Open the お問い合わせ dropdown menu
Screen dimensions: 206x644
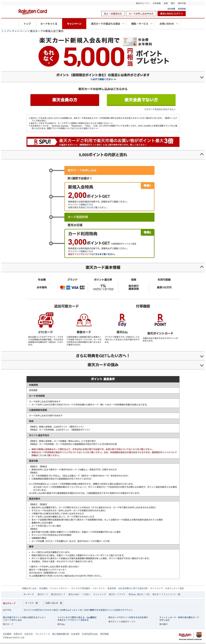click(x=169, y=24)
